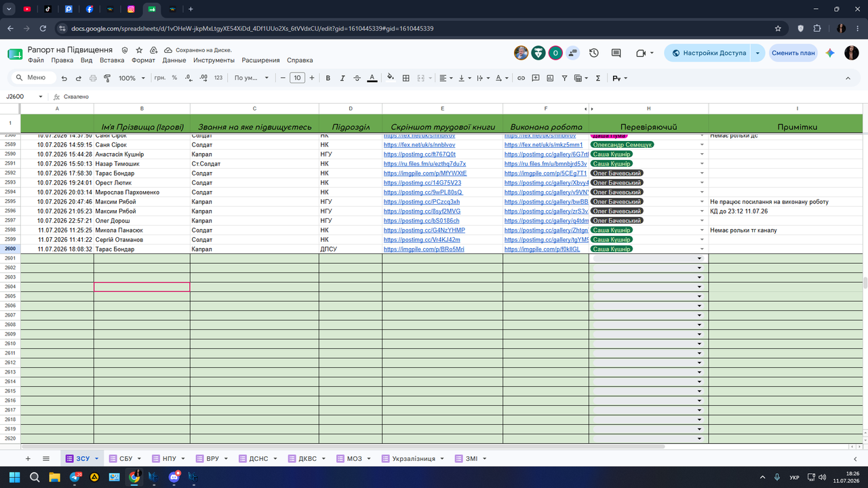Click the cloud saved status icon
Screen dimensions: 868x488
(167, 50)
